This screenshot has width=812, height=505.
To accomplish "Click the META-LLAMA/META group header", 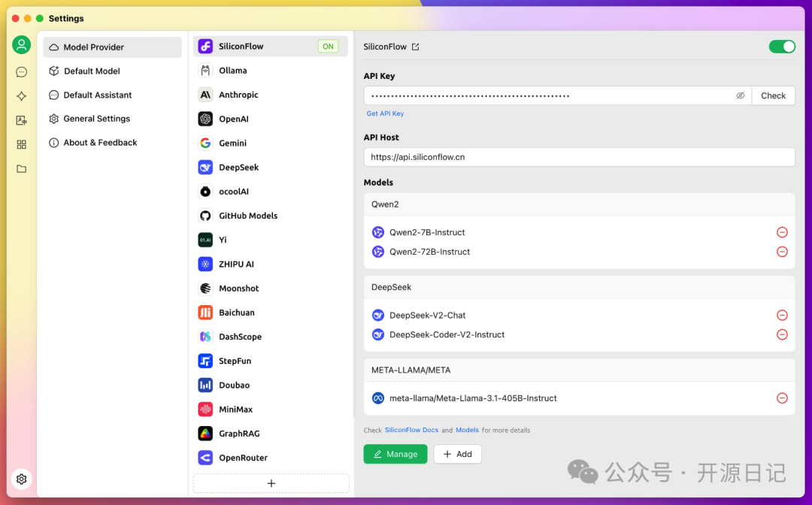I will pos(579,370).
